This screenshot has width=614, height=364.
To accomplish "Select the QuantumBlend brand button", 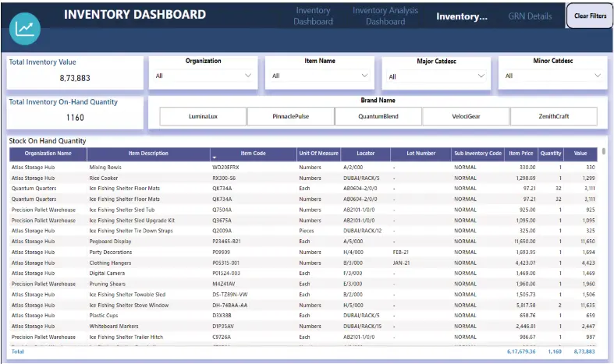I will click(x=378, y=116).
